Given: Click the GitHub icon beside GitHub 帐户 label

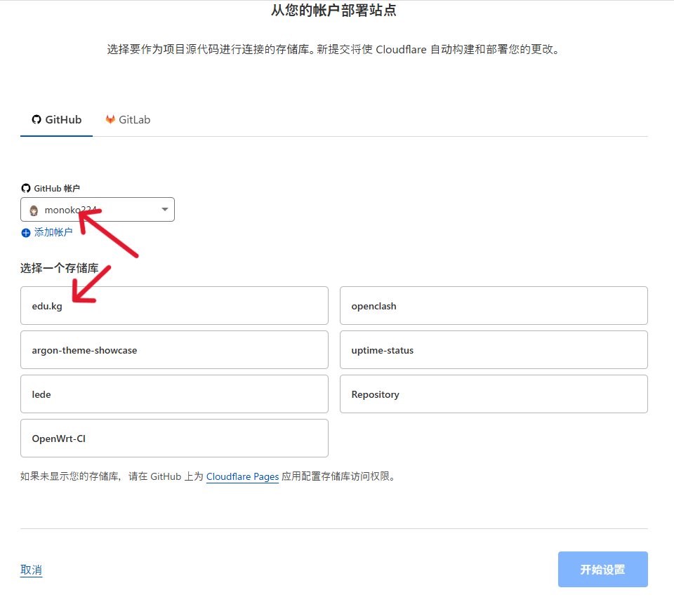Looking at the screenshot, I should pos(26,188).
